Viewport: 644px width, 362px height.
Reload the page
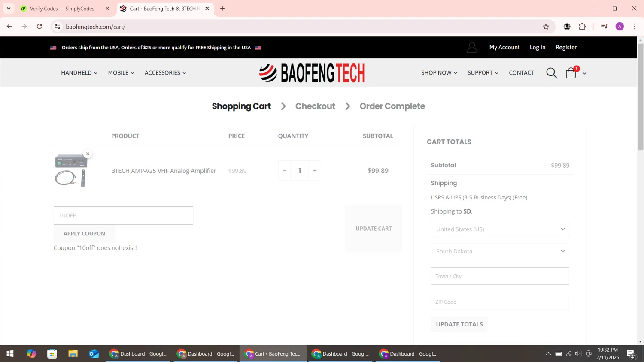tap(39, 27)
